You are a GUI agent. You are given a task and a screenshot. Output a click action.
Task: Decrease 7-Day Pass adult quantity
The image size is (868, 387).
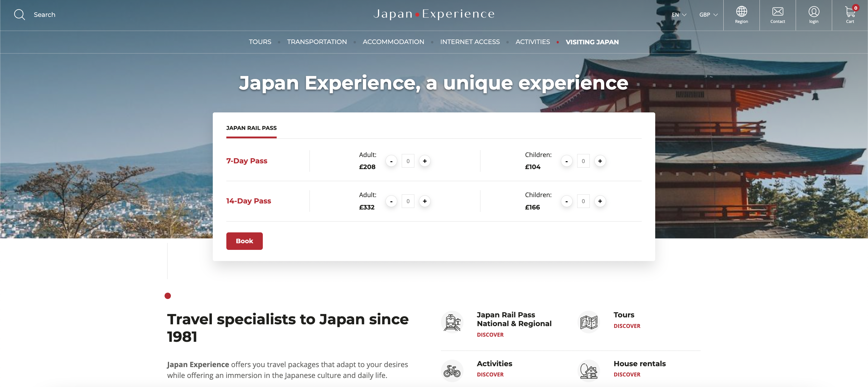point(391,161)
